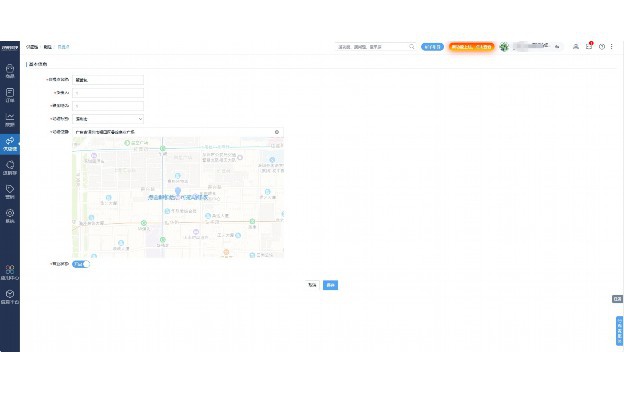
Task: Click the orange marker on the map
Action: (x=226, y=252)
